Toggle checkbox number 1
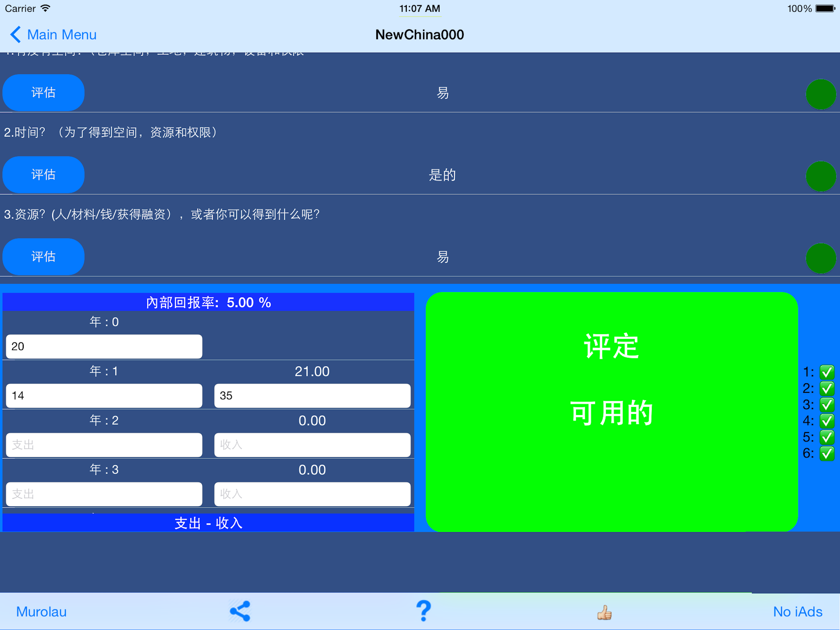840x630 pixels. tap(827, 372)
